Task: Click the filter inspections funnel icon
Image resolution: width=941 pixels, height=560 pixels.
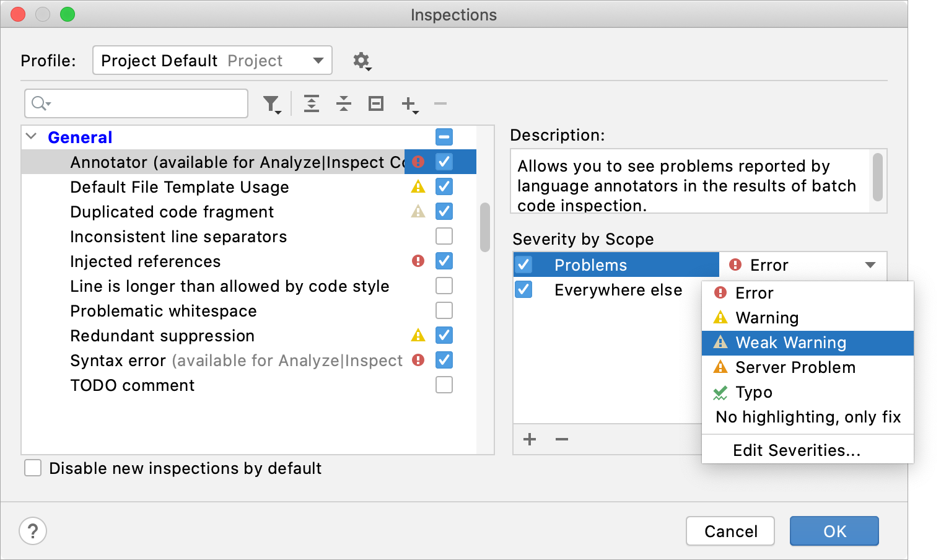Action: click(271, 104)
